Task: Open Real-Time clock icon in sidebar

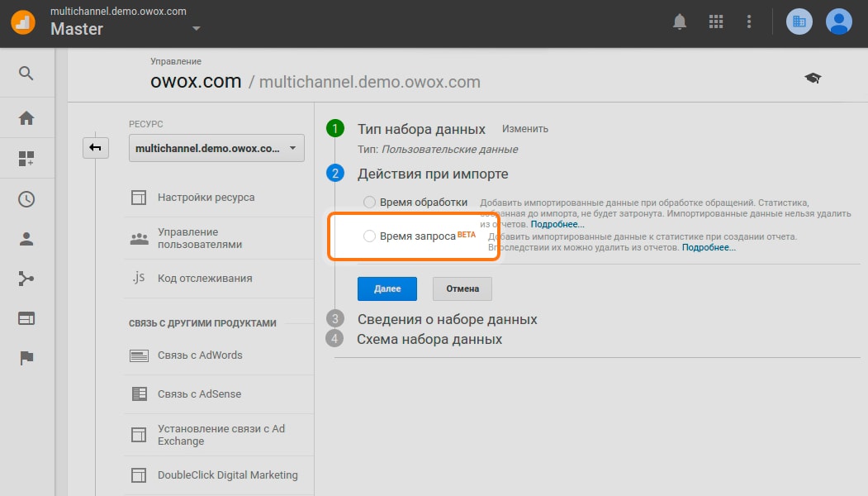Action: coord(26,199)
